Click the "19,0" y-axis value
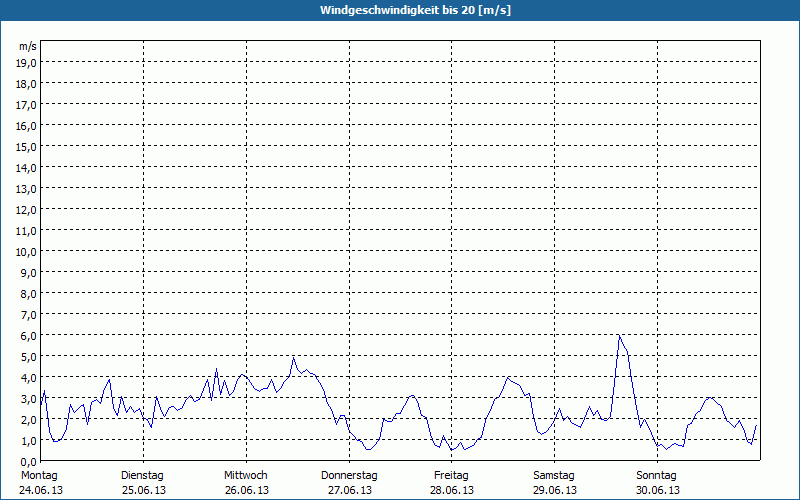This screenshot has height=500, width=800. tap(27, 62)
